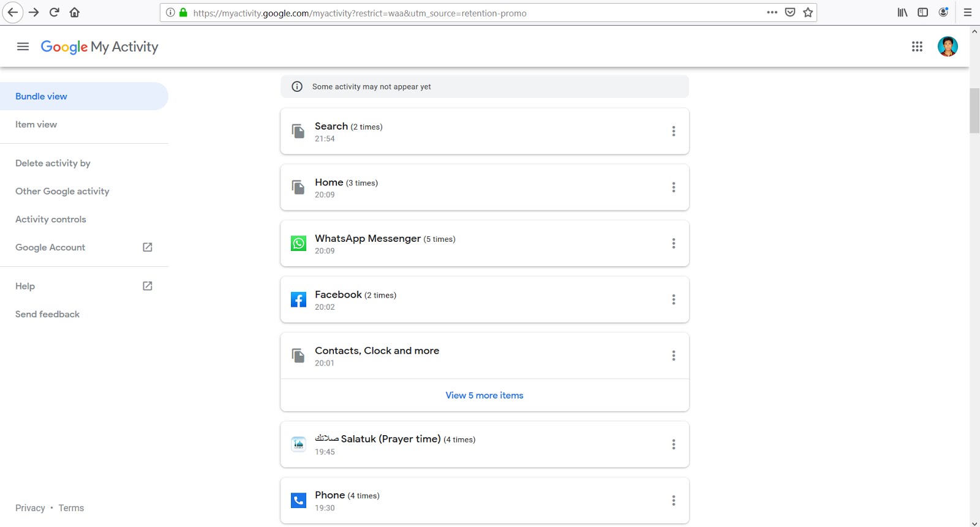Image resolution: width=980 pixels, height=527 pixels.
Task: Click the Contacts, Clock bundle document icon
Action: click(298, 356)
